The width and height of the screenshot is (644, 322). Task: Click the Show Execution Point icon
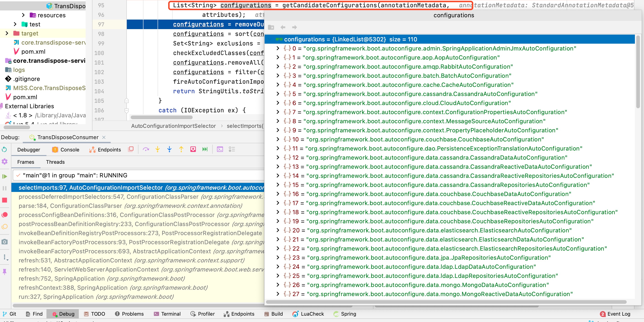(x=130, y=150)
